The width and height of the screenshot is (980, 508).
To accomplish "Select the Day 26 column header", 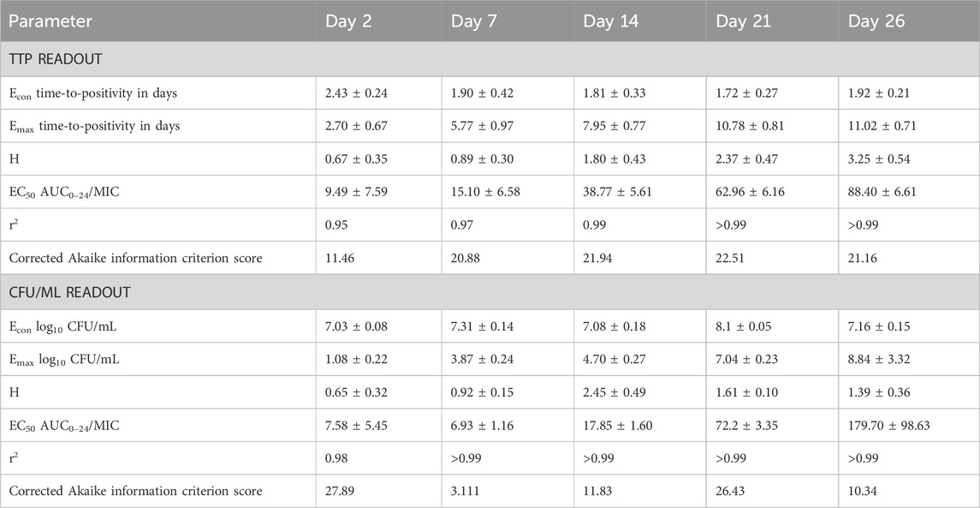I will tap(876, 21).
